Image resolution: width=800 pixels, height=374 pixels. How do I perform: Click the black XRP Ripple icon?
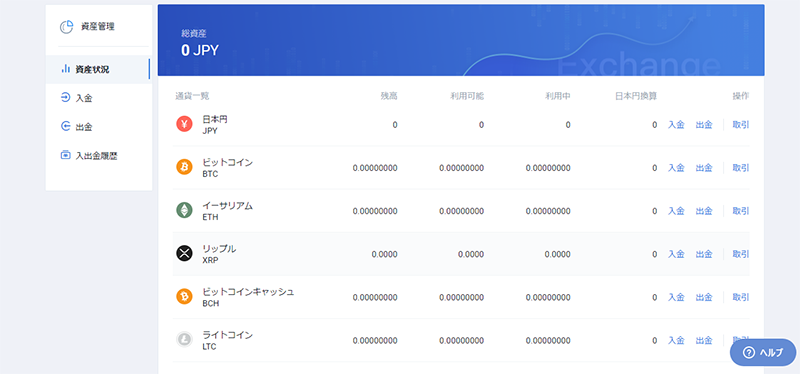(184, 253)
